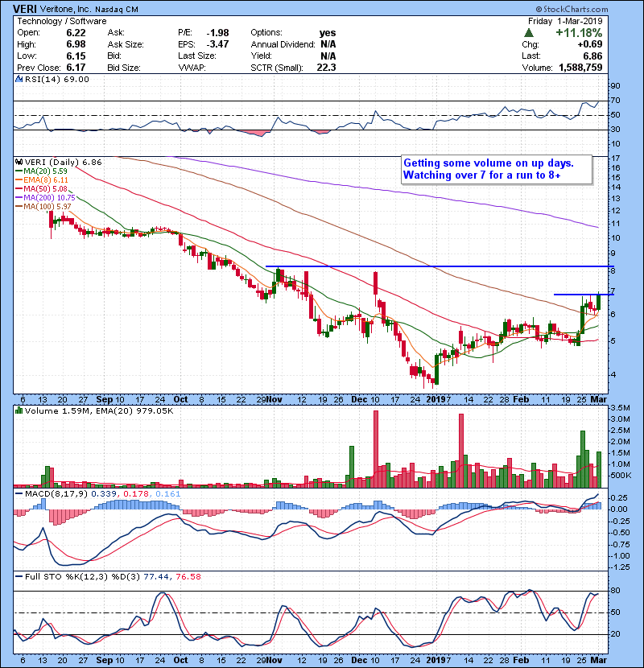This screenshot has width=644, height=668.
Task: Click the 2019 label under the price chart
Action: [x=436, y=400]
